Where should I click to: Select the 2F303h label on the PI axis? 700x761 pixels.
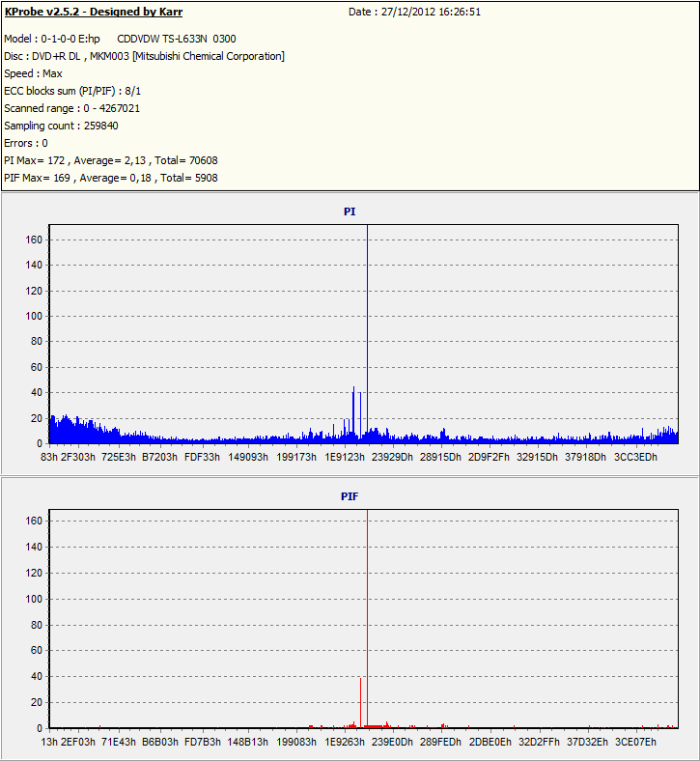[x=77, y=457]
